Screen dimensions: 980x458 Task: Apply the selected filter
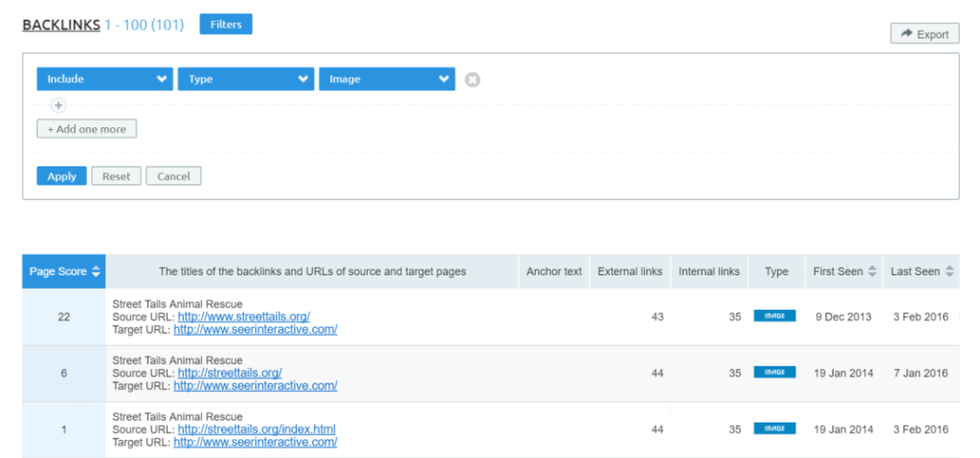point(61,177)
